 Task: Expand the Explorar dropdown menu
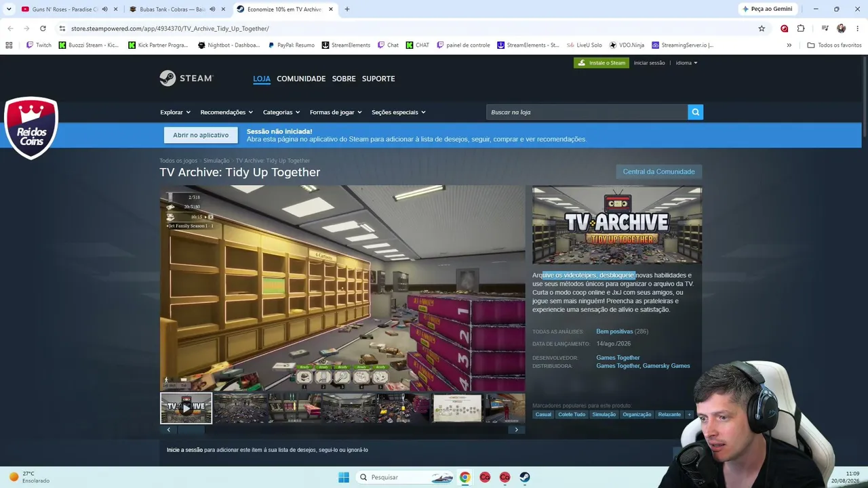coord(175,112)
